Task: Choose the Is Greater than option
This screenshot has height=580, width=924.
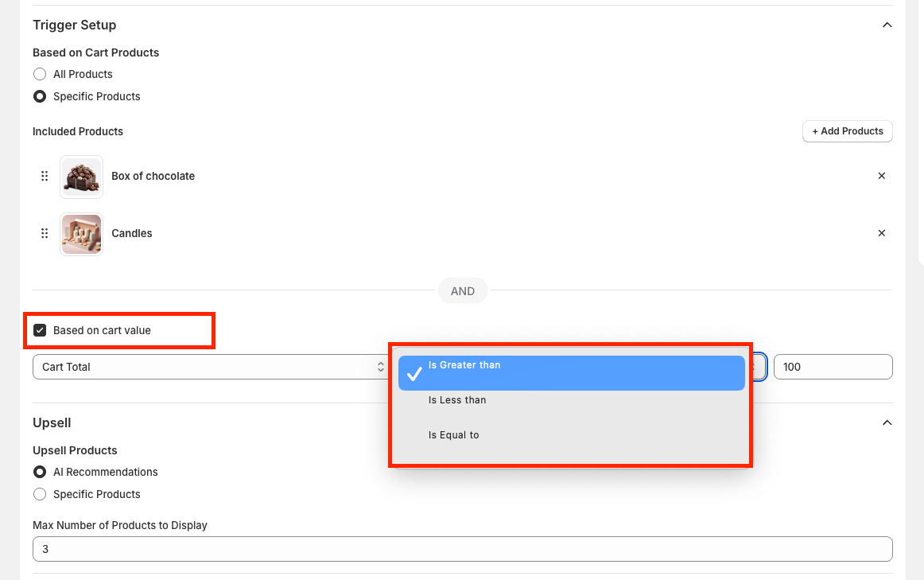Action: [x=464, y=366]
